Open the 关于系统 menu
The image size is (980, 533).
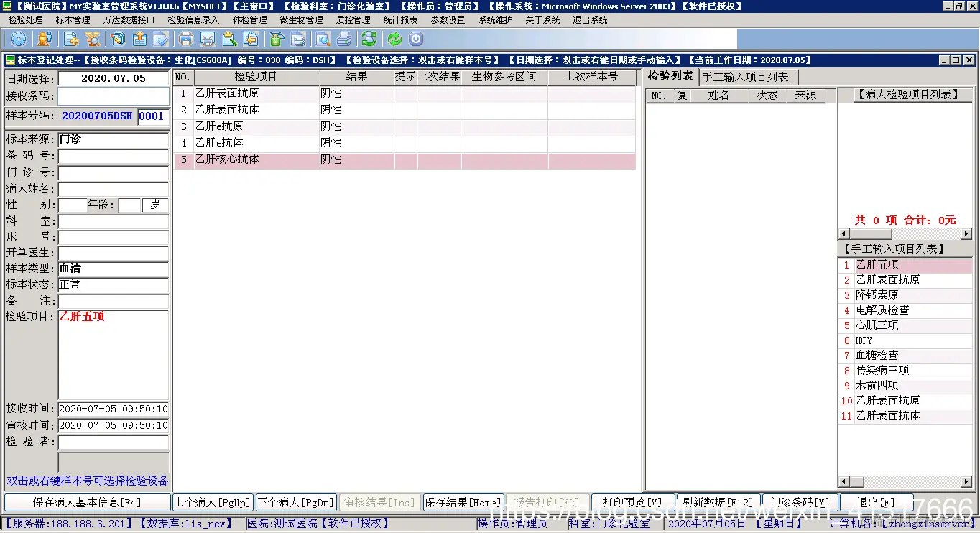point(543,20)
